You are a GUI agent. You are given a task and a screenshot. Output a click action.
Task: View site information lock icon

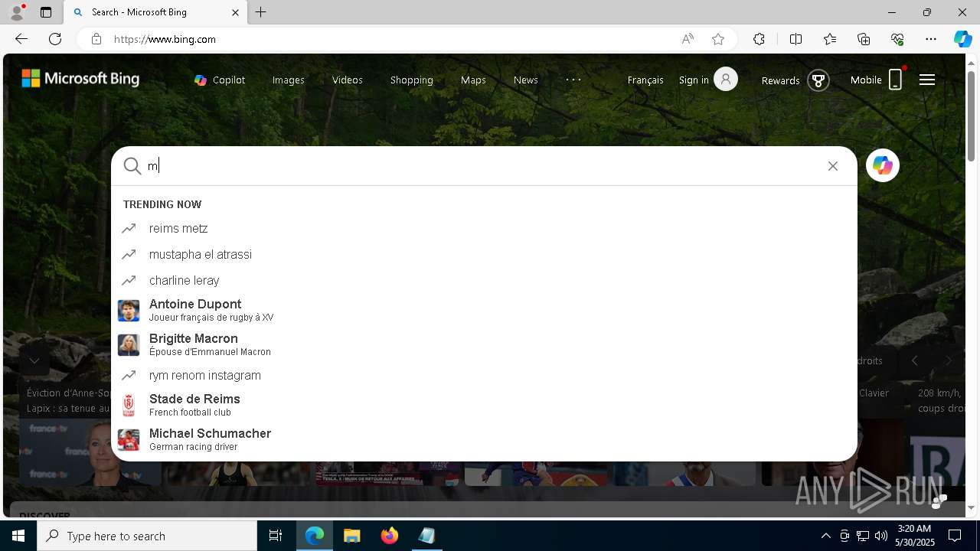[x=96, y=39]
